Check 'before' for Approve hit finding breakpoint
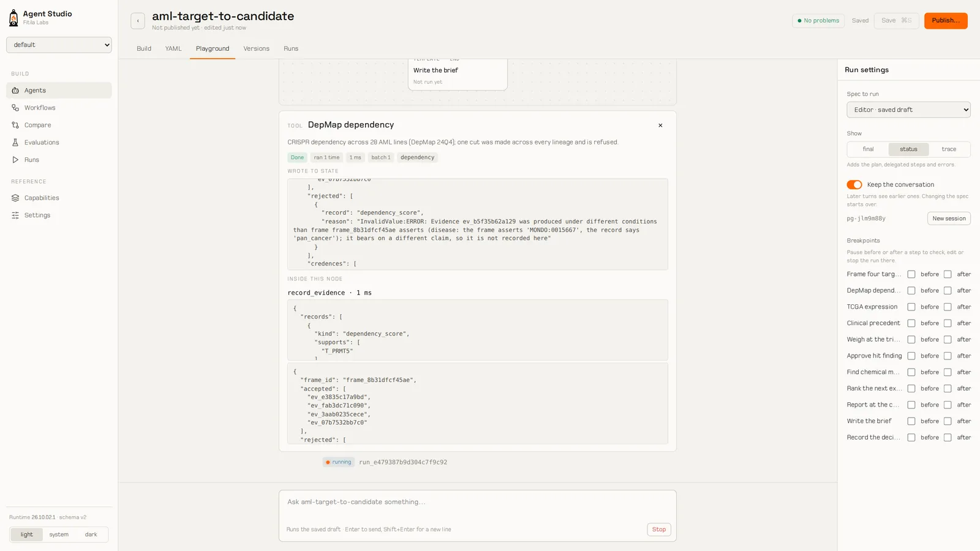This screenshot has width=980, height=551. pyautogui.click(x=911, y=356)
